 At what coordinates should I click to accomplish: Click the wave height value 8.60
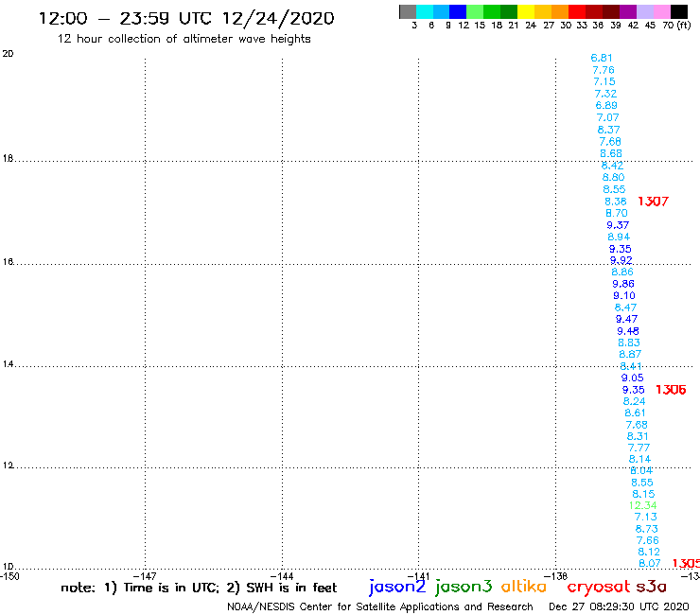click(613, 177)
